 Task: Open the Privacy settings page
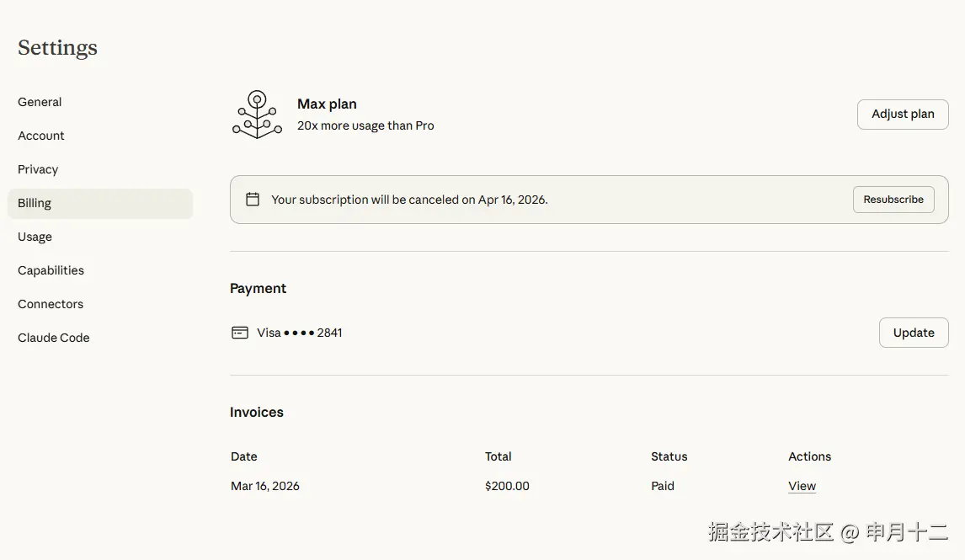pos(38,169)
